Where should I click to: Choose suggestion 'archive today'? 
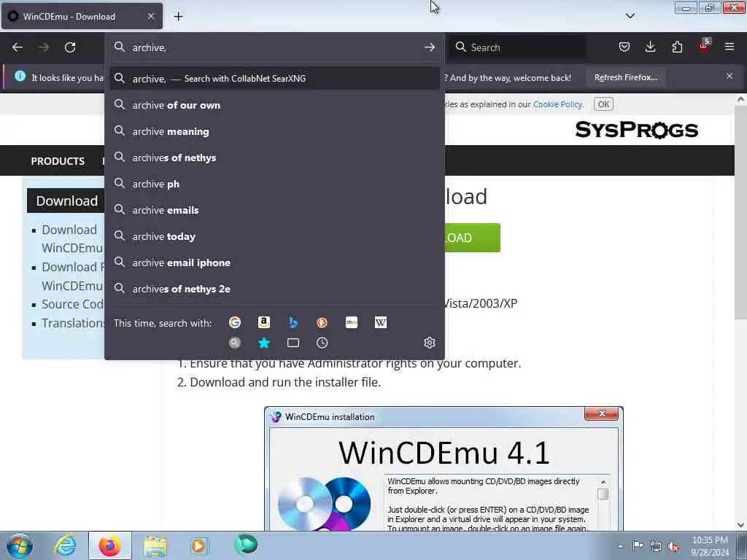point(274,236)
